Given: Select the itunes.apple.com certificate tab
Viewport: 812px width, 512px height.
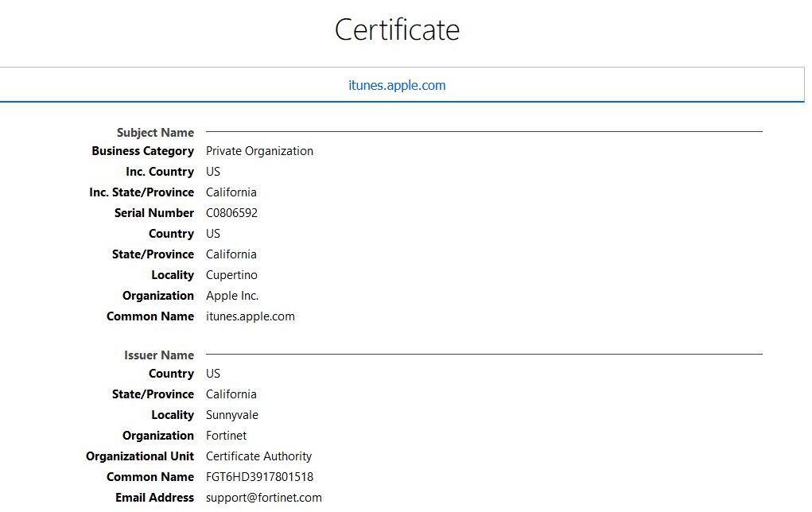Looking at the screenshot, I should pos(397,85).
